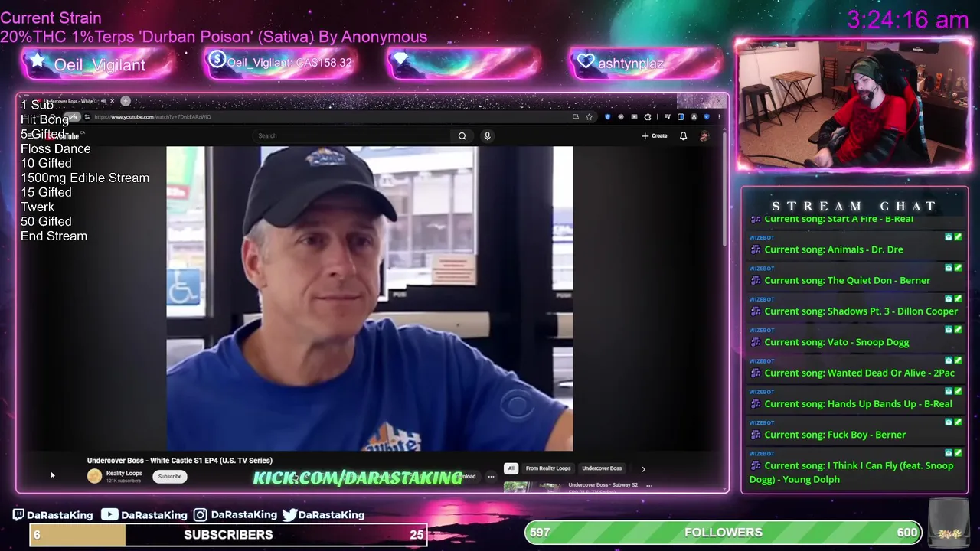980x551 pixels.
Task: Click chat line 'The Quiet Don - Berner'
Action: 848,281
